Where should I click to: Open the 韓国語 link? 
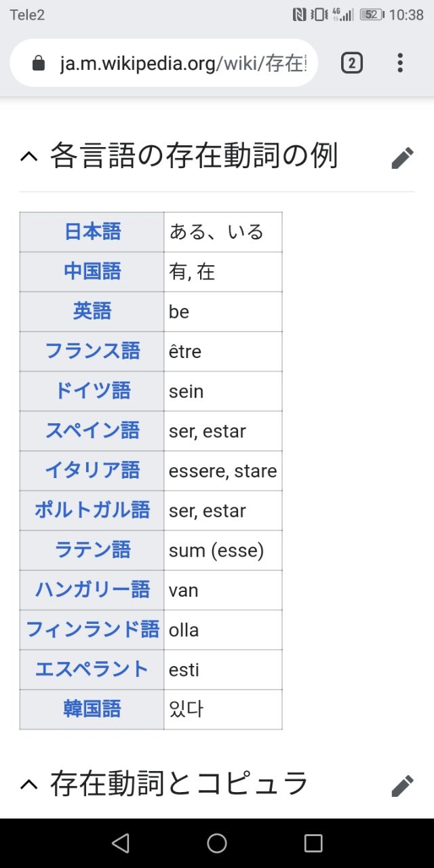[x=92, y=709]
